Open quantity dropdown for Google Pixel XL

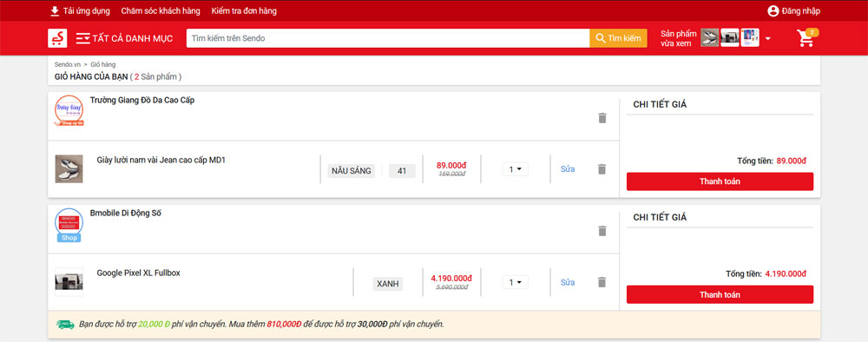click(x=516, y=282)
